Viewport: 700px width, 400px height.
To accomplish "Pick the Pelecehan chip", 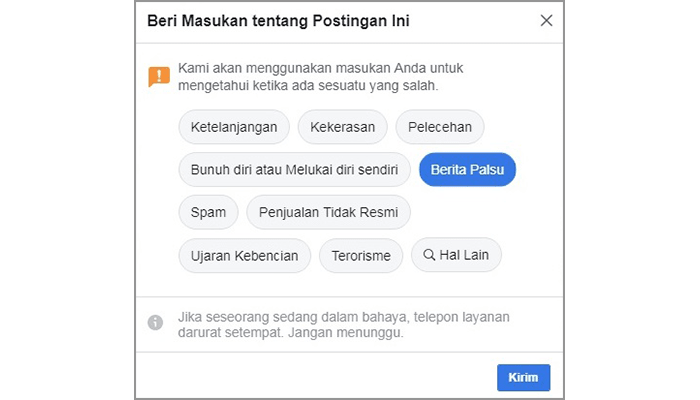I will tap(440, 127).
